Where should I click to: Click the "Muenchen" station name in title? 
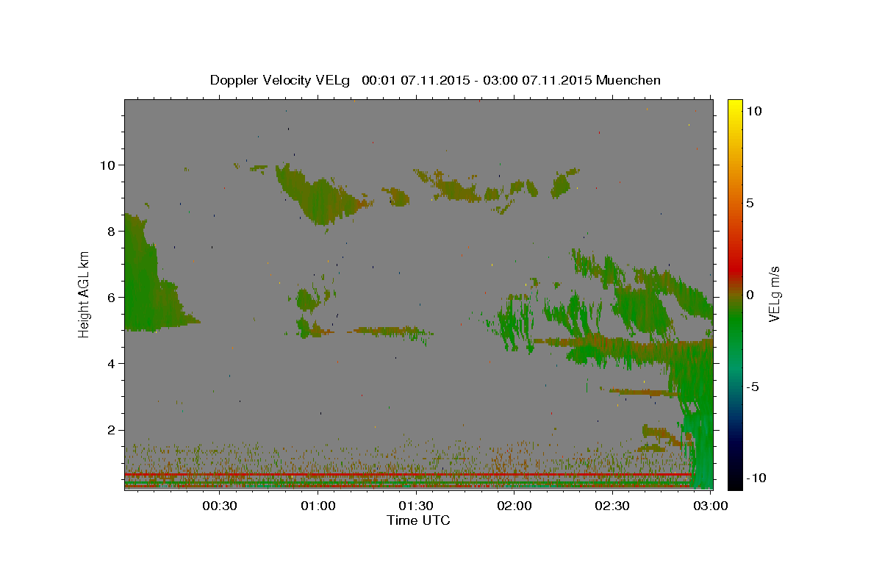(x=628, y=80)
